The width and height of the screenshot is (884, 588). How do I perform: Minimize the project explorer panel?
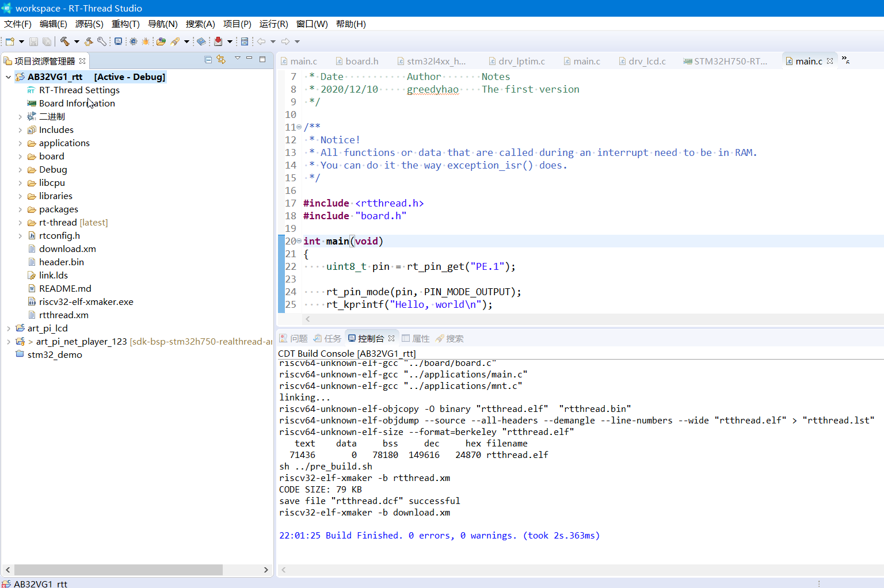(x=249, y=59)
